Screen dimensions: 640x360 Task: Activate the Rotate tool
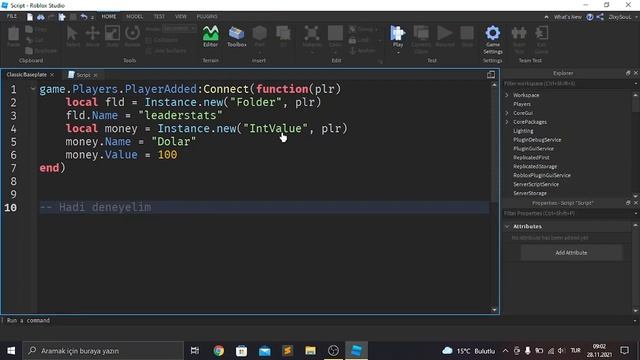(132, 36)
